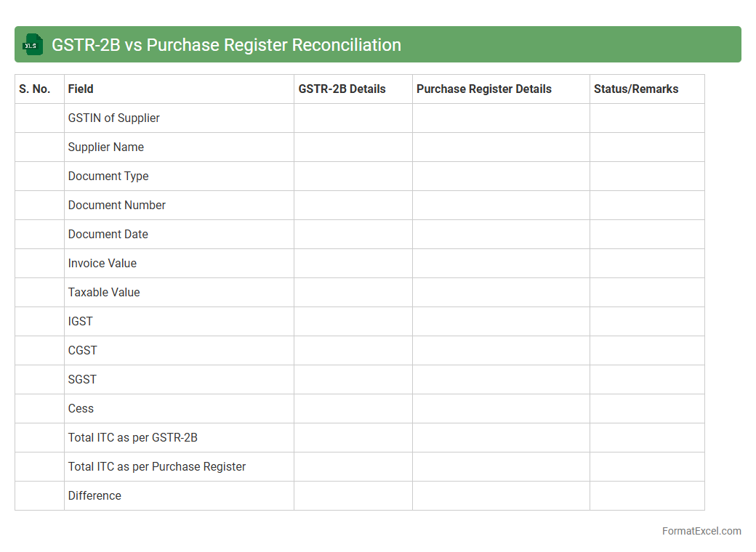
Task: Select the S. No. cell beside IGST
Action: coord(39,322)
